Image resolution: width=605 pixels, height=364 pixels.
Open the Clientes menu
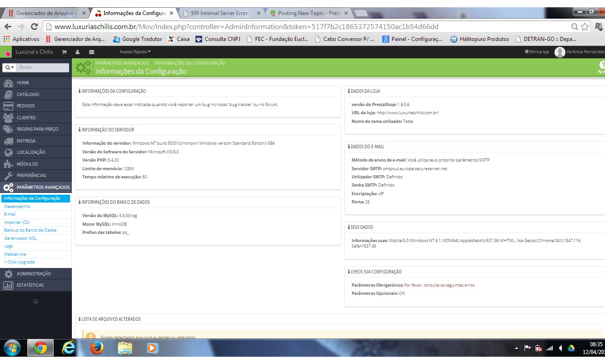36,117
